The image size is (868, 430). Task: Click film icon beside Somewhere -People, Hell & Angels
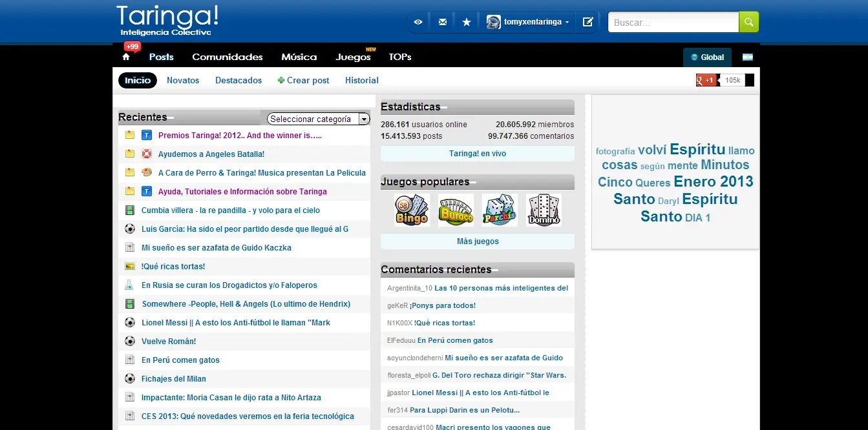(x=130, y=304)
